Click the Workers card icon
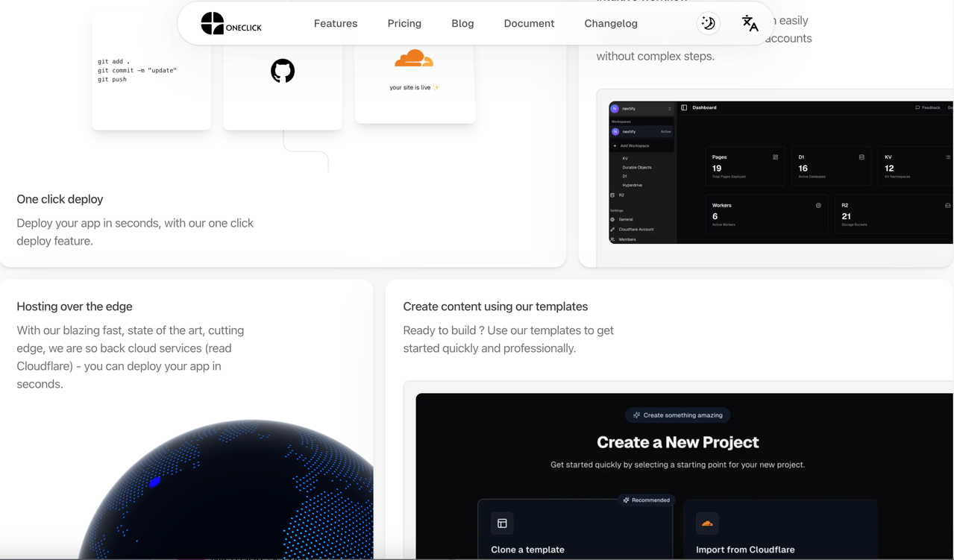This screenshot has height=560, width=954. 818,205
